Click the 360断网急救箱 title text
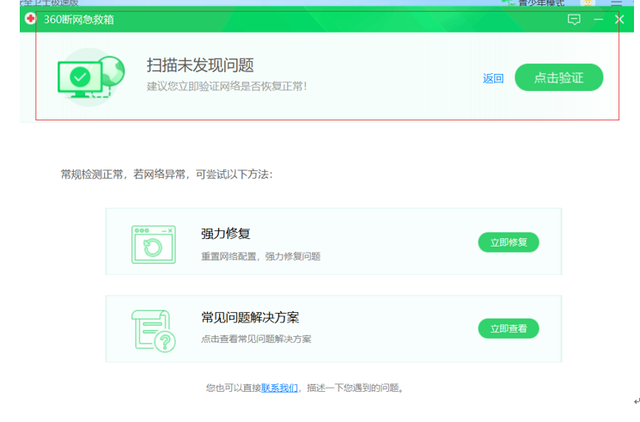 click(x=79, y=19)
